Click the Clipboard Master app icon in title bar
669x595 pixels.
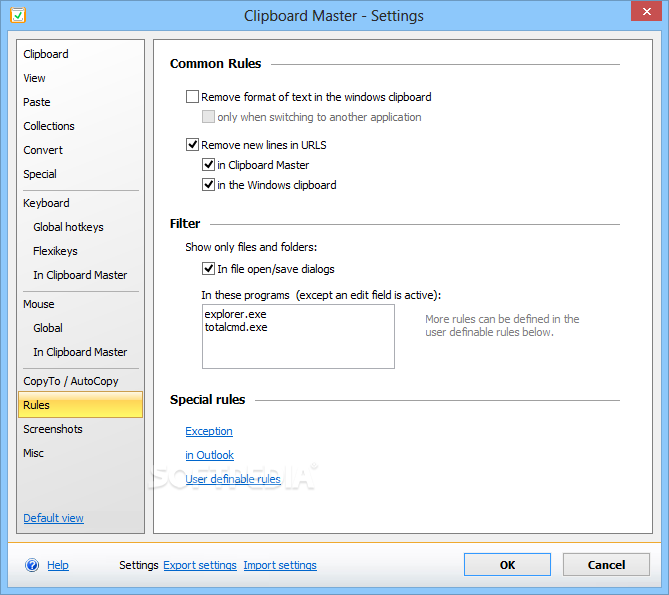pos(18,15)
